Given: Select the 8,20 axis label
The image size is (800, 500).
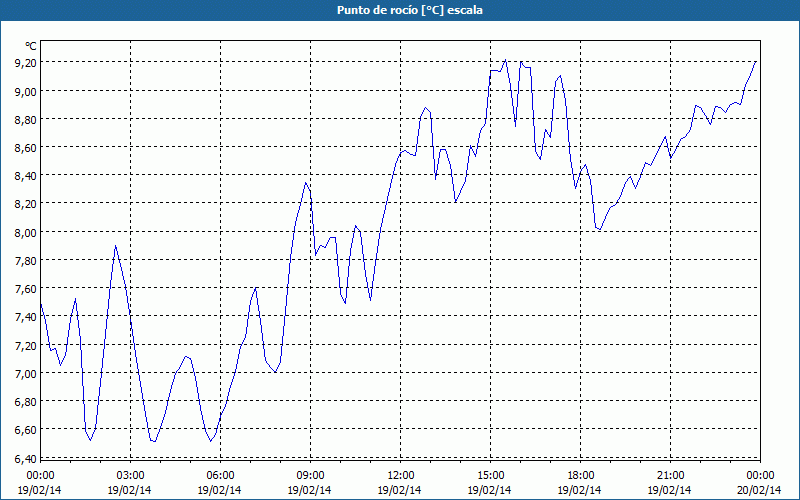Looking at the screenshot, I should pos(26,203).
